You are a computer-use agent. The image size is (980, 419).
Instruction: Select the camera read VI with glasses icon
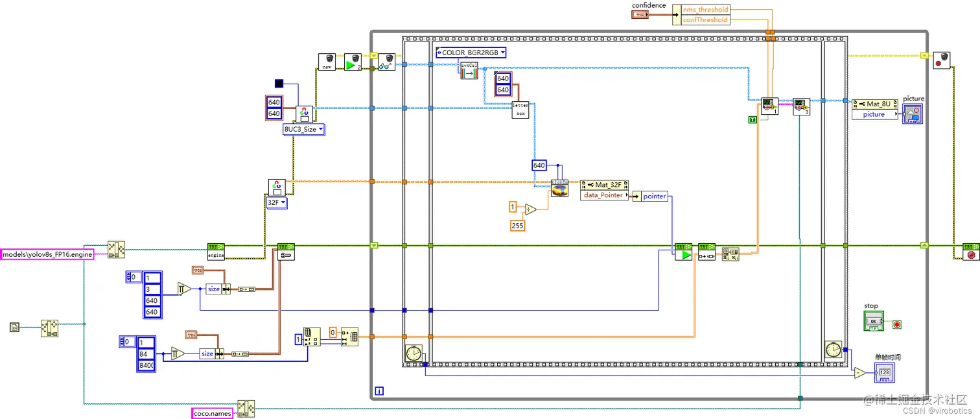pos(386,62)
